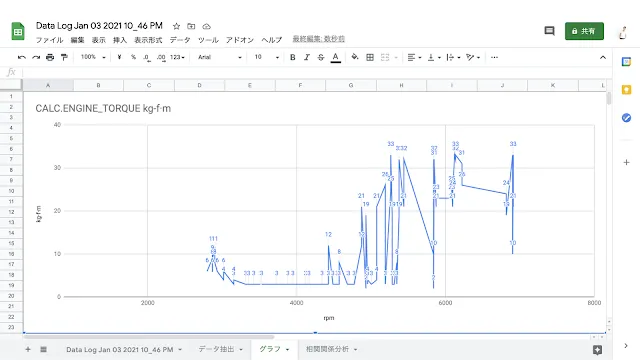Open the アドオン menu
Image resolution: width=640 pixels, height=360 pixels.
point(240,40)
